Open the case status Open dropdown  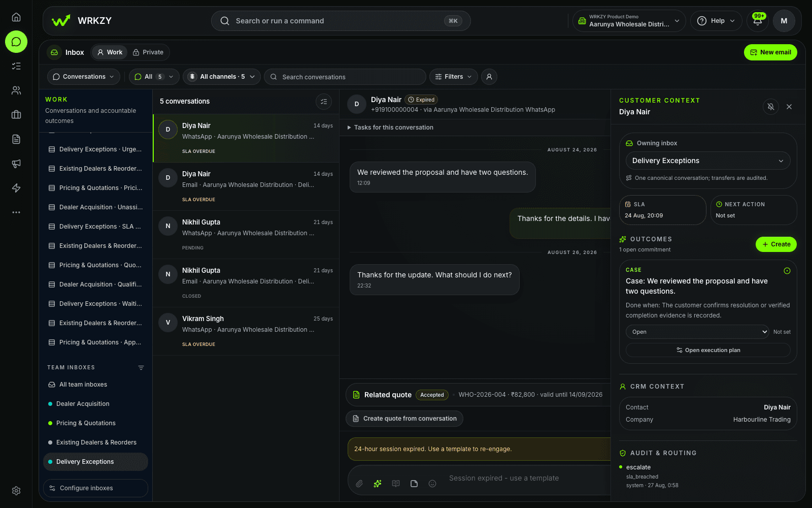697,332
